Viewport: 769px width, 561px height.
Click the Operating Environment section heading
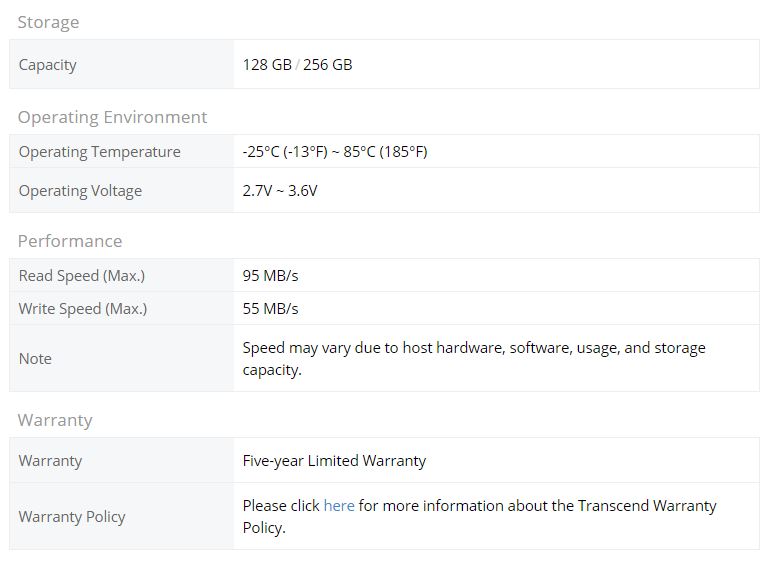tap(112, 117)
